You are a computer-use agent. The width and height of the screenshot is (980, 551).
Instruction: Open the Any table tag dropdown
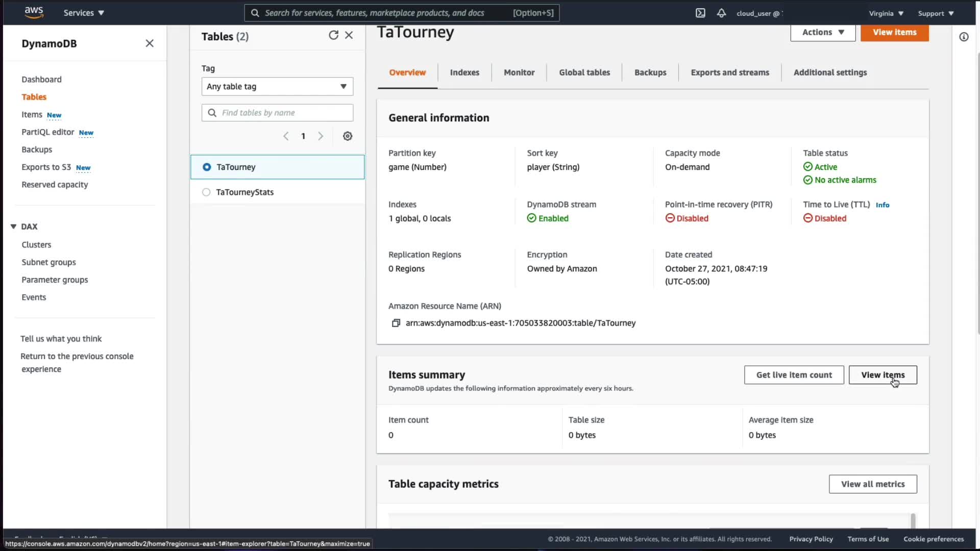[277, 87]
